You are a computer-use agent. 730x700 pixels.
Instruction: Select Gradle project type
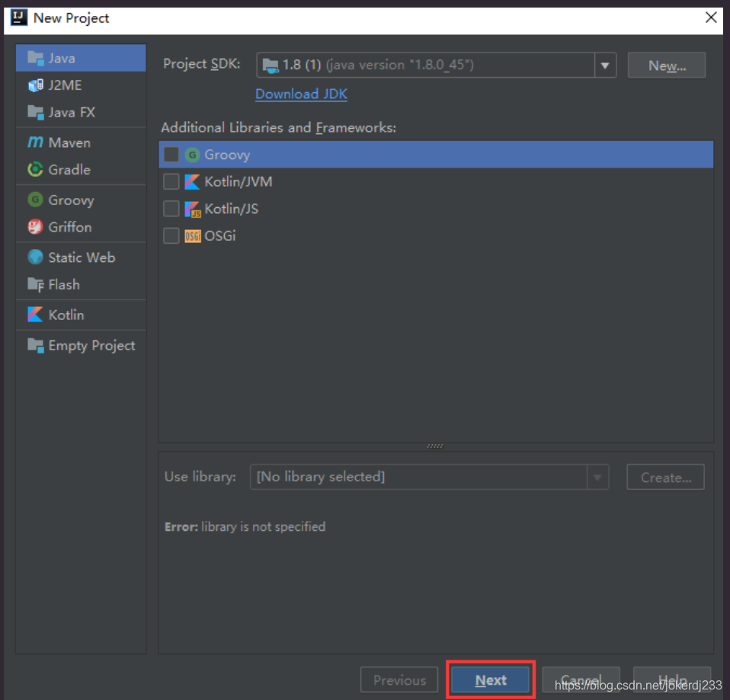[81, 169]
